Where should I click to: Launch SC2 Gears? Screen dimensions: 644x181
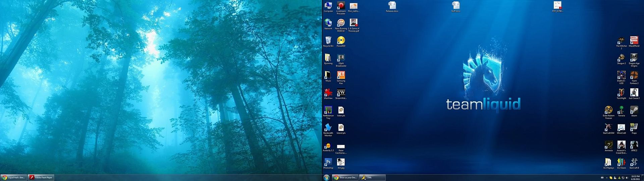621,164
